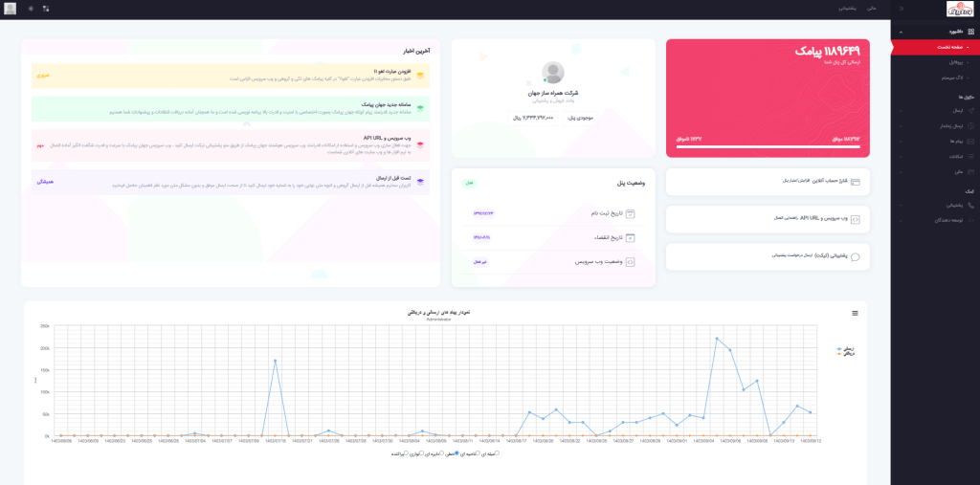This screenshot has height=485, width=980.
Task: Click the credit card icon beside شارژ حساب آنلاین
Action: [855, 181]
